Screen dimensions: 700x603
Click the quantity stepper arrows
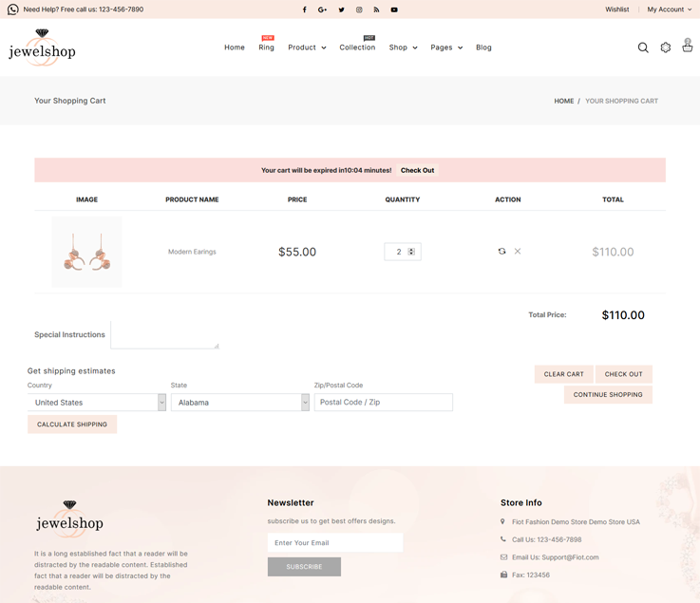click(411, 252)
